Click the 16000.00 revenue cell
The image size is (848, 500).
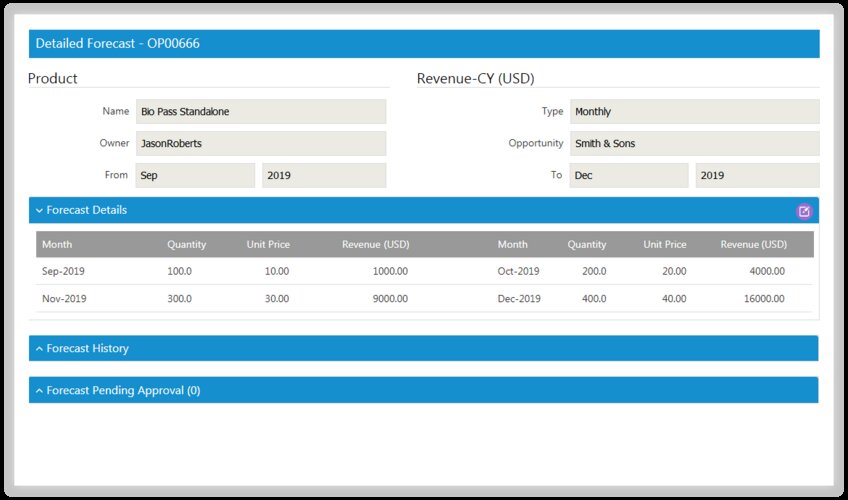[x=763, y=299]
